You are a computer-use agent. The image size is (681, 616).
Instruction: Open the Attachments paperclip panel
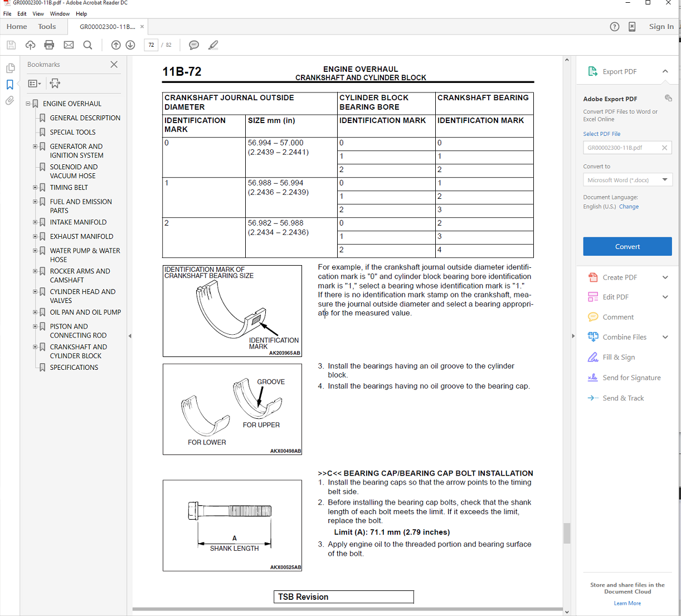tap(10, 101)
